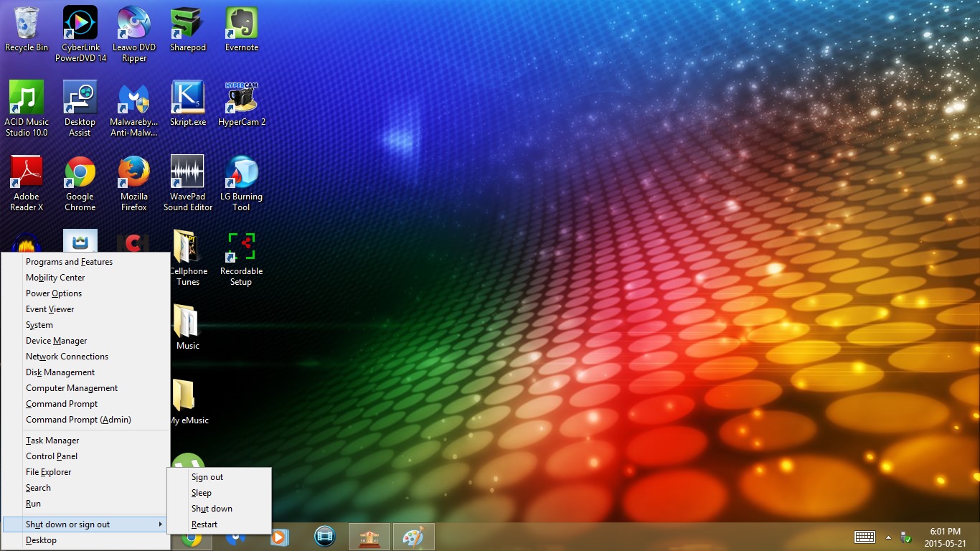The height and width of the screenshot is (551, 980).
Task: Select Shut down in the submenu
Action: [219, 509]
